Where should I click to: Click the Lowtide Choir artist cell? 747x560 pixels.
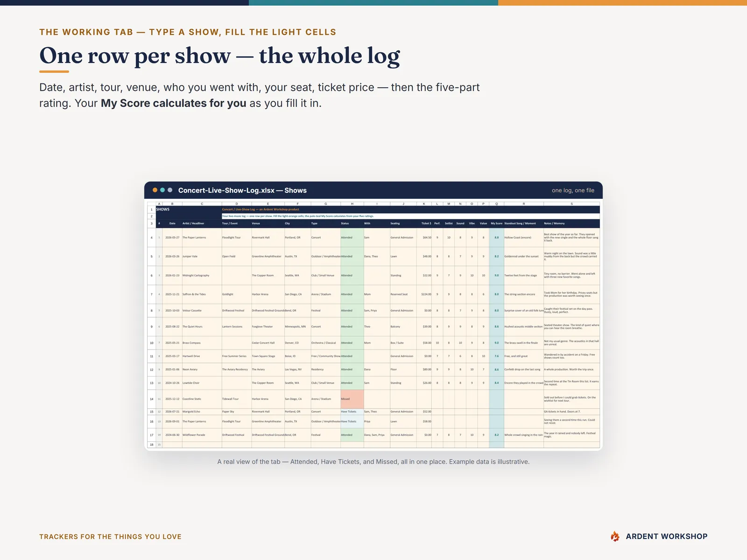(202, 383)
